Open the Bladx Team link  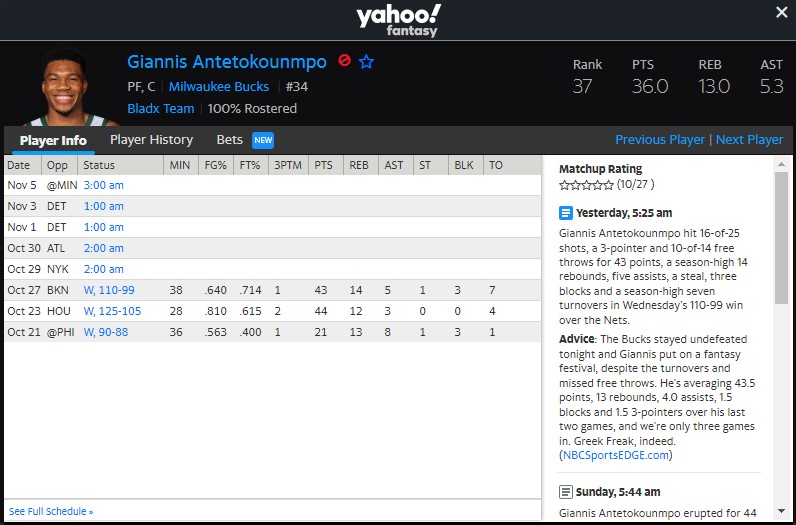[161, 108]
